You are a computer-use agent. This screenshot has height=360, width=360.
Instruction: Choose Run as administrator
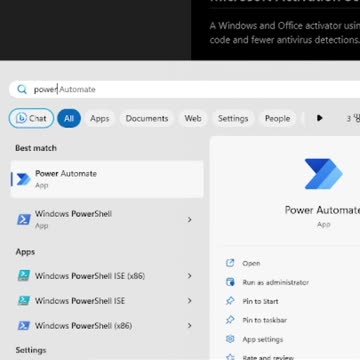(275, 283)
